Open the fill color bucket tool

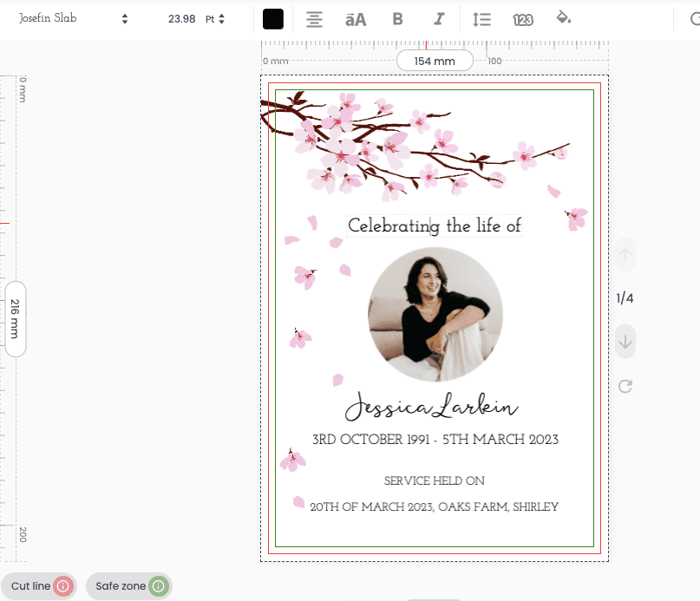(564, 18)
